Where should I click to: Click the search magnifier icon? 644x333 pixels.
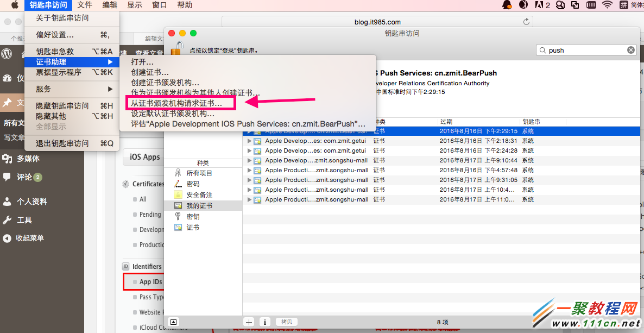[x=543, y=50]
